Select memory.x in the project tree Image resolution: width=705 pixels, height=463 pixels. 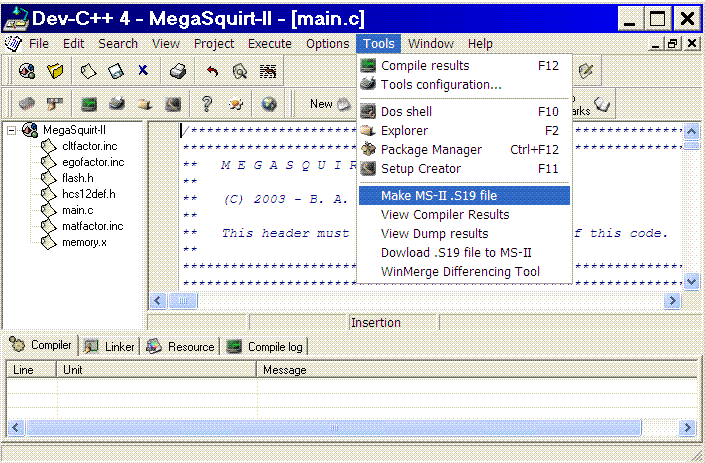click(84, 242)
